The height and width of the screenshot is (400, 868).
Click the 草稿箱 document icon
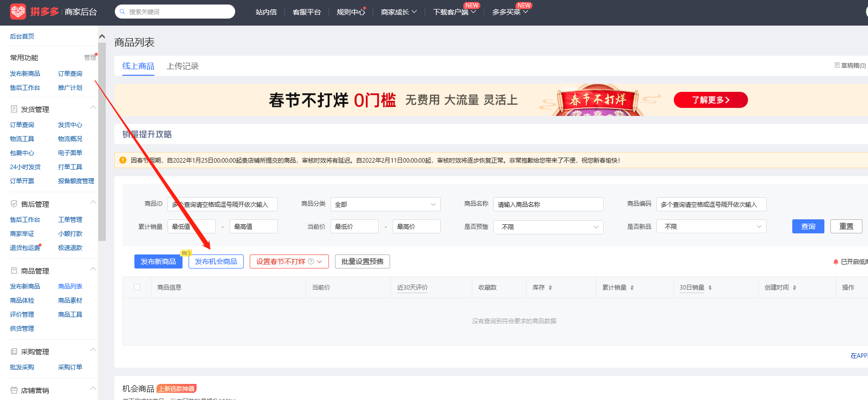point(837,65)
